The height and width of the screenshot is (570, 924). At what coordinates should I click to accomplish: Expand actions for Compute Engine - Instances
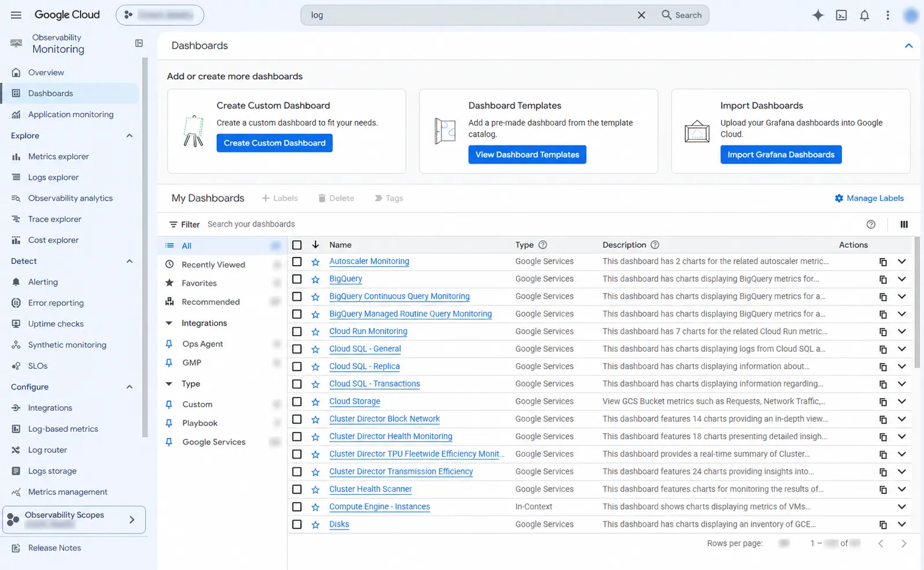coord(901,507)
